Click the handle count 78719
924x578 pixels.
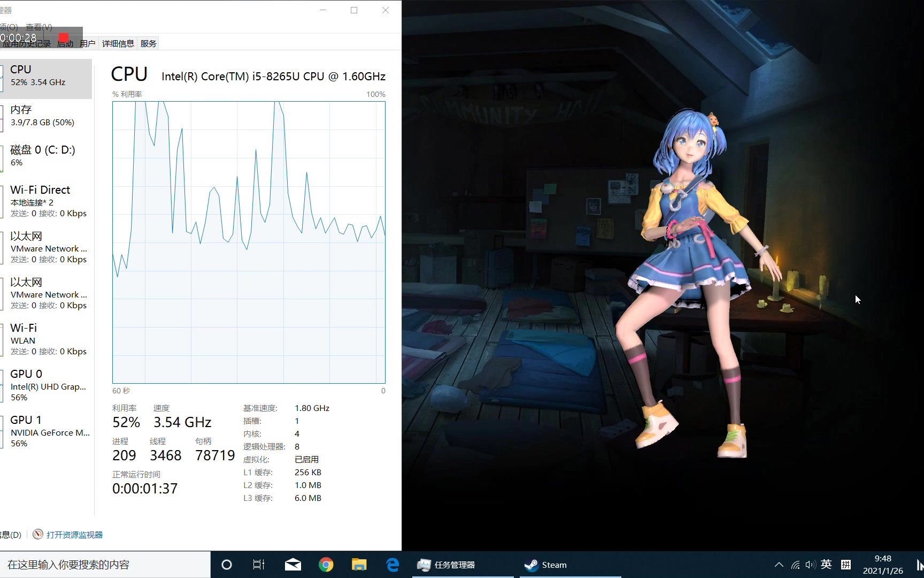coord(215,455)
